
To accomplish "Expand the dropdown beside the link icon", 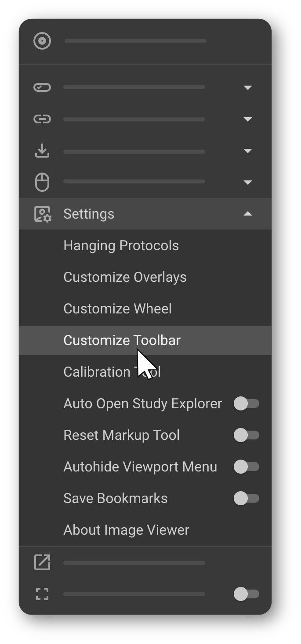I will pyautogui.click(x=248, y=119).
